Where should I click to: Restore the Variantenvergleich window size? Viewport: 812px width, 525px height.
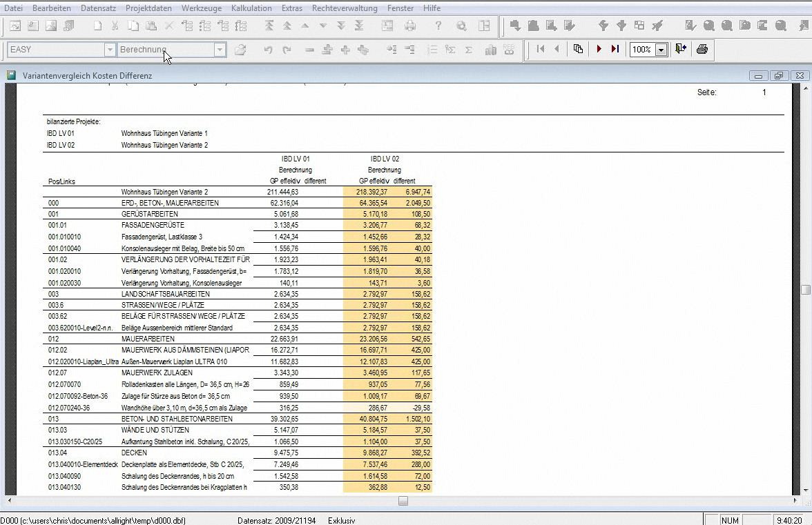click(x=779, y=76)
